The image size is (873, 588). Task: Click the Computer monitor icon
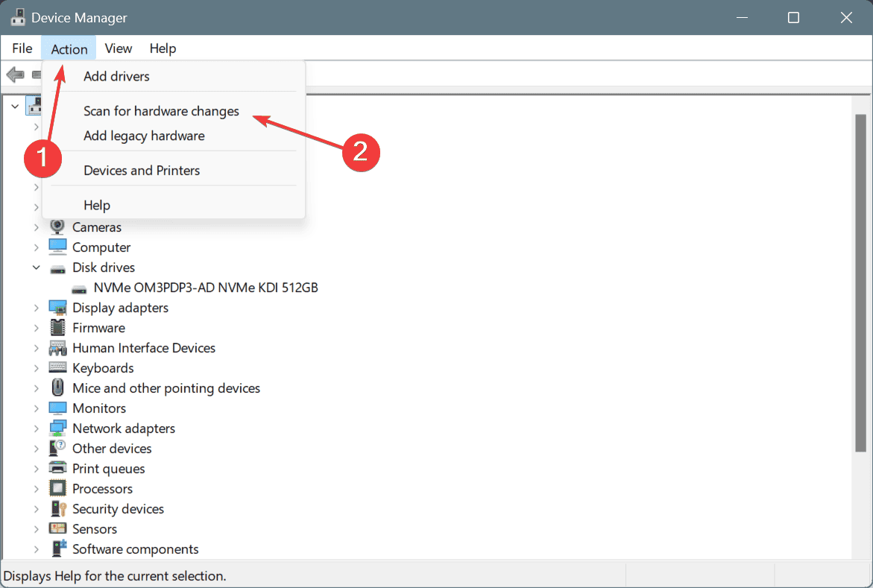[57, 247]
